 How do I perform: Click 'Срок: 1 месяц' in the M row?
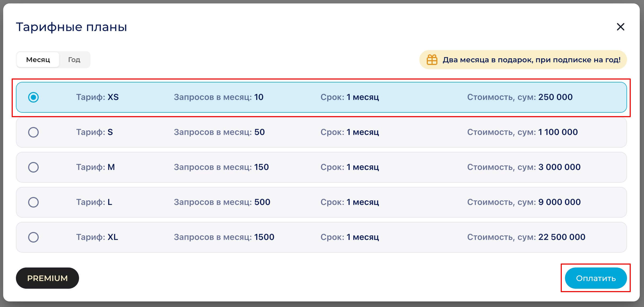pyautogui.click(x=350, y=167)
